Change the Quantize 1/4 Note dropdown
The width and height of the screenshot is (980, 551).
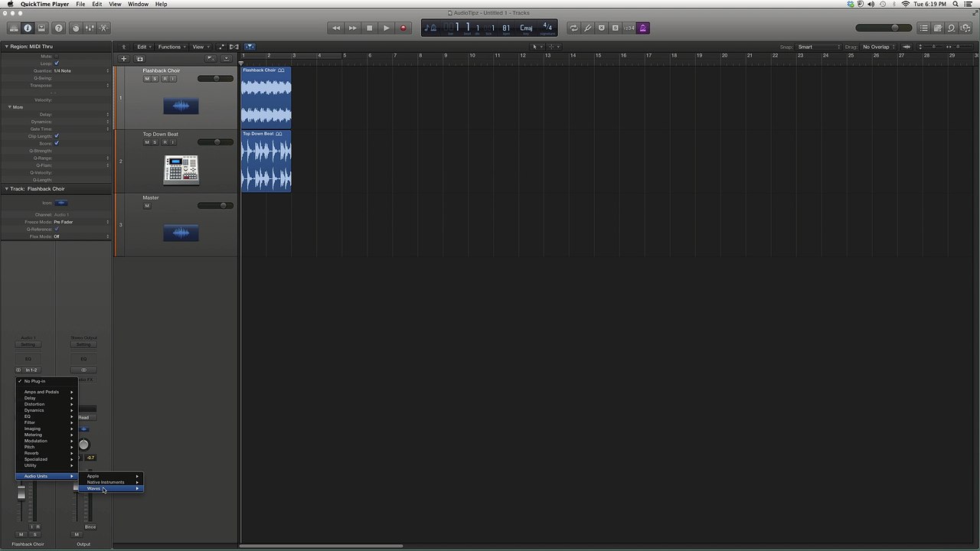point(81,70)
